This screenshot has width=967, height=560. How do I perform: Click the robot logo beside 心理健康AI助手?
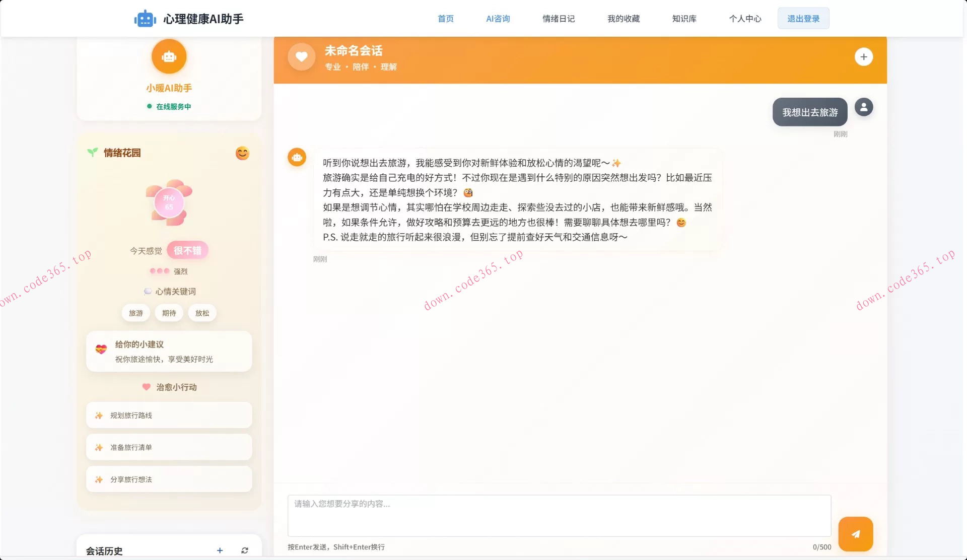[145, 18]
